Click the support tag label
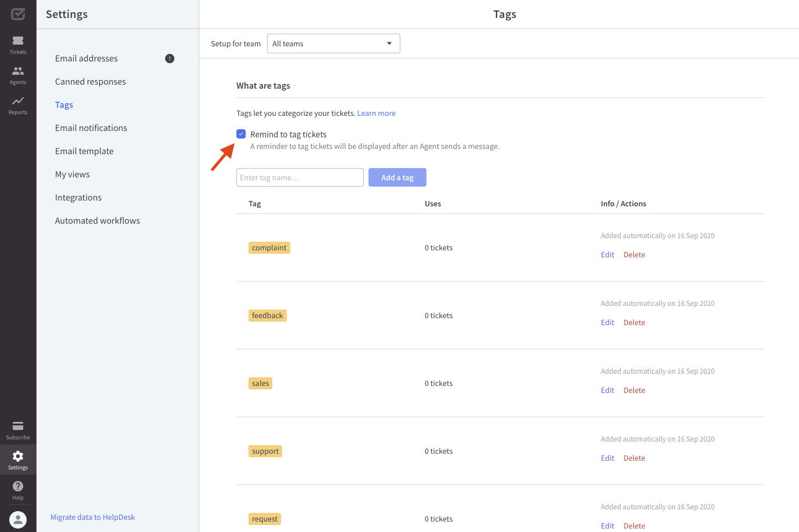This screenshot has width=799, height=532. click(265, 451)
